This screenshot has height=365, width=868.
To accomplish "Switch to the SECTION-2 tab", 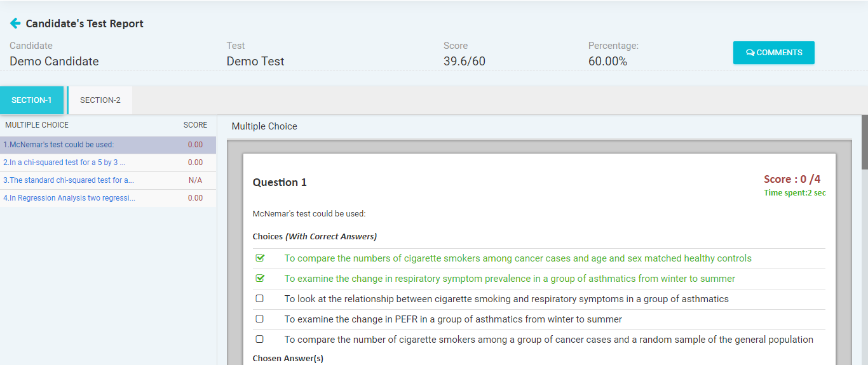I will pos(100,100).
